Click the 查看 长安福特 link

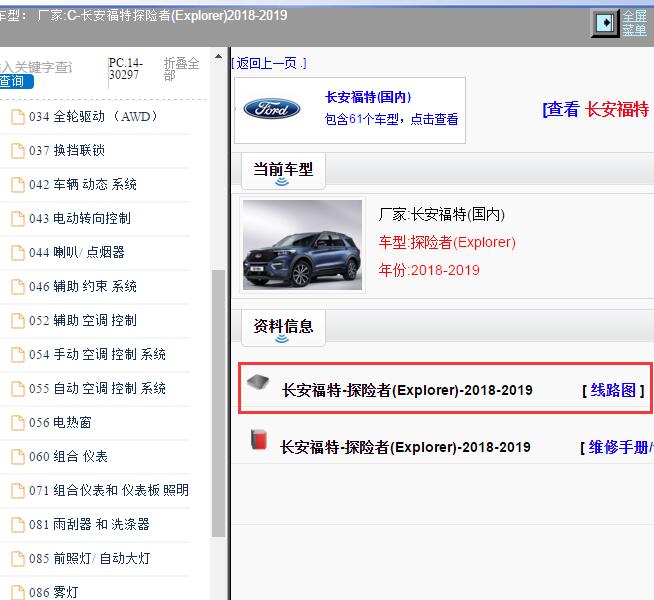pos(596,110)
